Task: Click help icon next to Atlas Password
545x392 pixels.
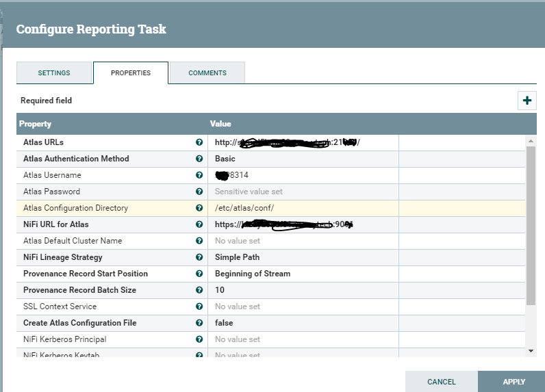Action: tap(199, 192)
